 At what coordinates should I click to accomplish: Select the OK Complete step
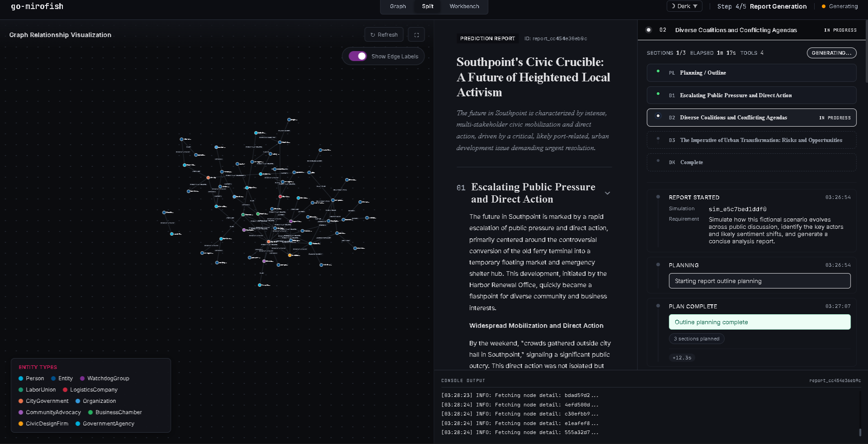pos(751,162)
